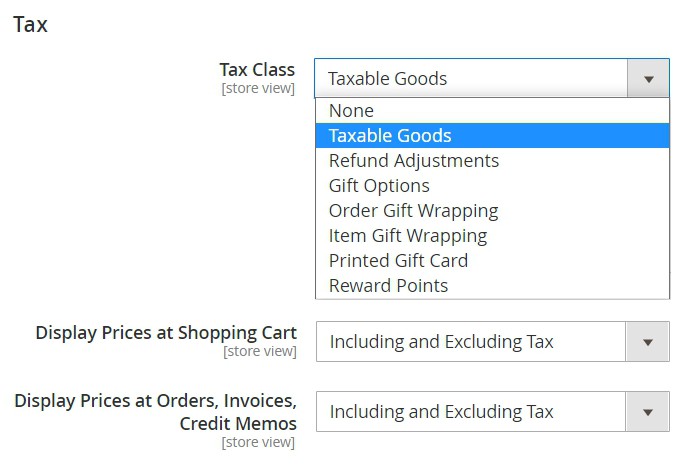Select the Gift Options entry
Screen dimensions: 684x472
point(379,186)
